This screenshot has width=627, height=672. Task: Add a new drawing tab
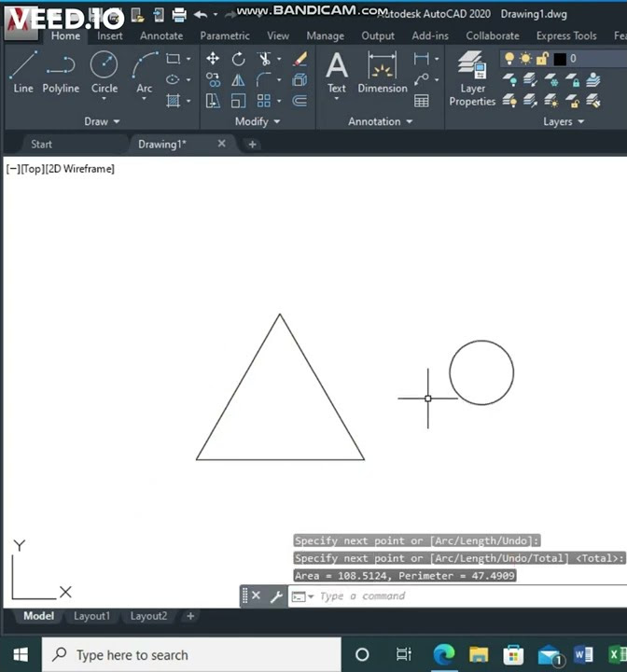point(253,145)
